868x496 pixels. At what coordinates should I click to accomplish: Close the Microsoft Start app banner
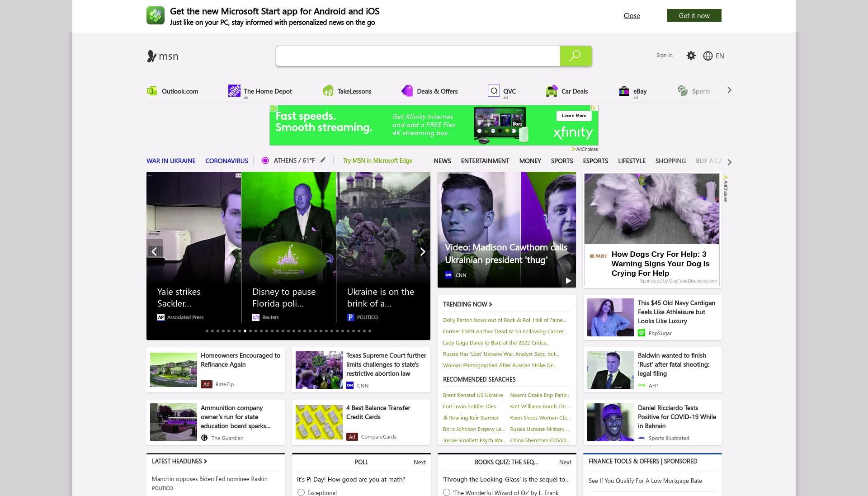(632, 16)
